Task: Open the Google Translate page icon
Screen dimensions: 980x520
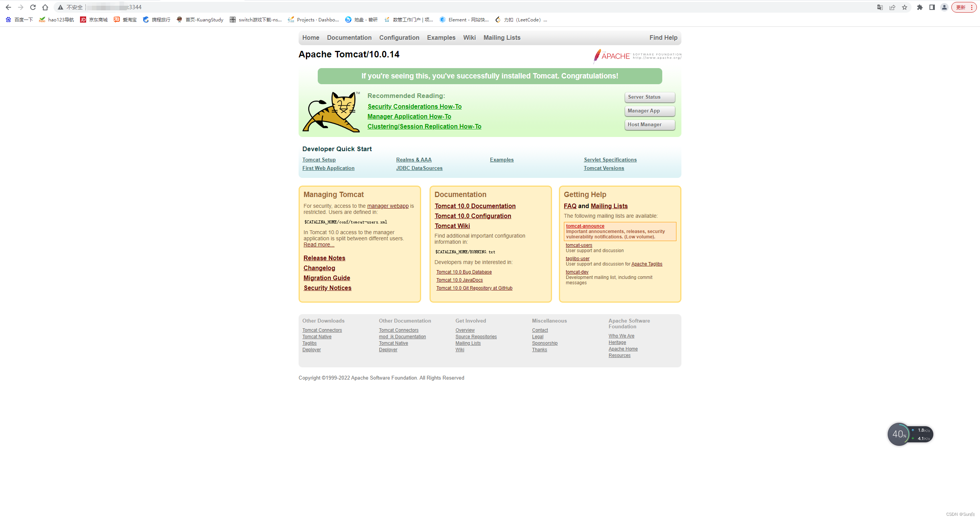Action: (x=880, y=7)
